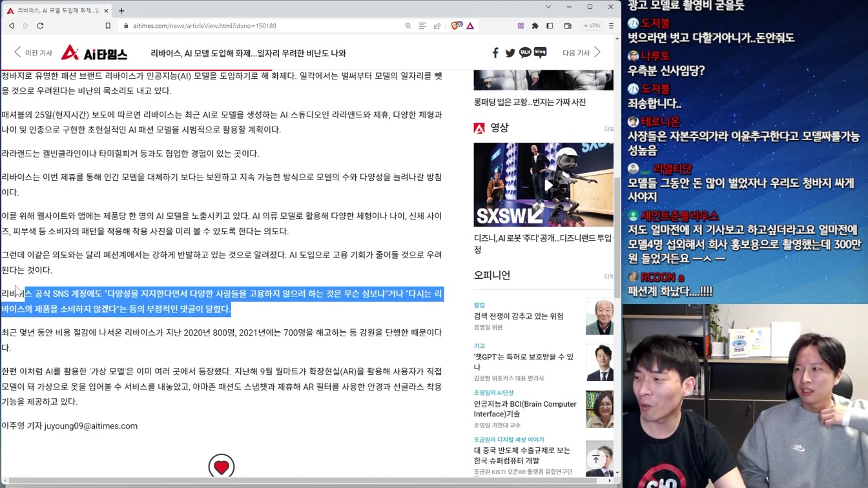Open Brave Wallet icon
The height and width of the screenshot is (488, 868).
tap(568, 26)
